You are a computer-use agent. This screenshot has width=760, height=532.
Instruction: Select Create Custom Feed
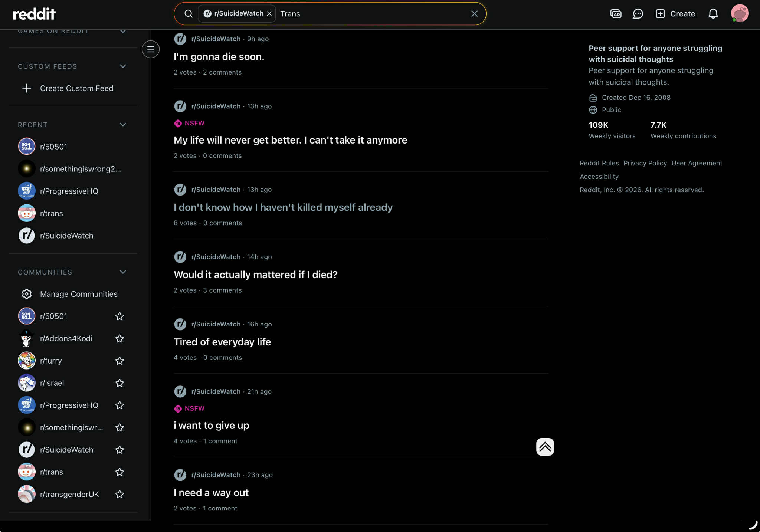click(76, 88)
